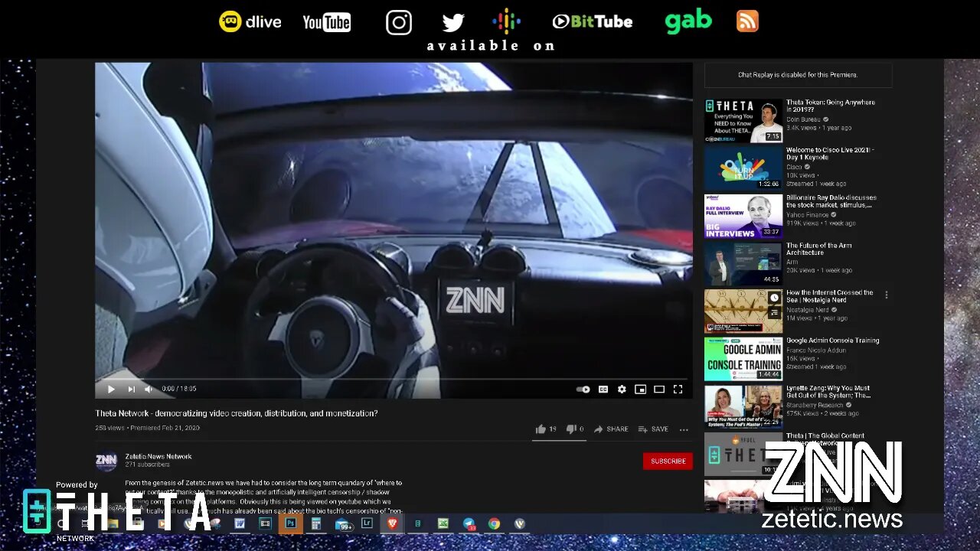
Task: Click Yahoo Finance channel name
Action: (x=807, y=215)
